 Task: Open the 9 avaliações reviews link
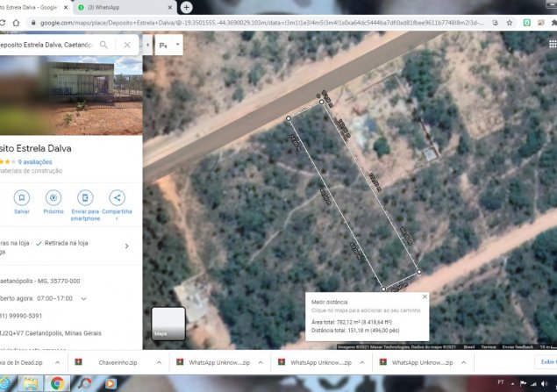36,162
